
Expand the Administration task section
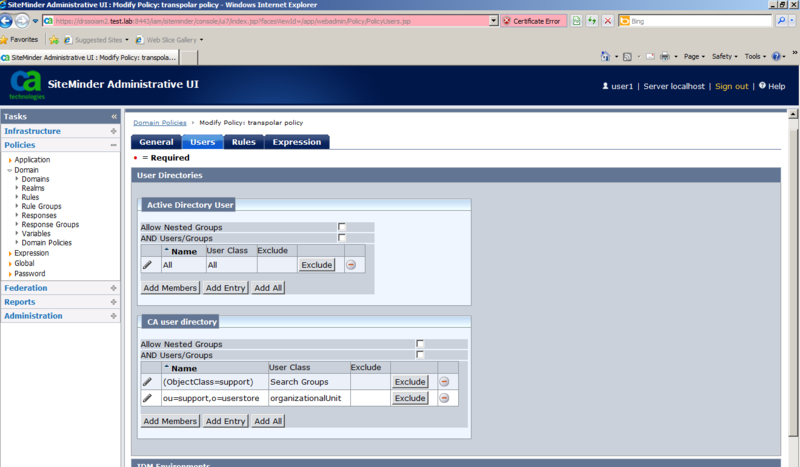113,315
